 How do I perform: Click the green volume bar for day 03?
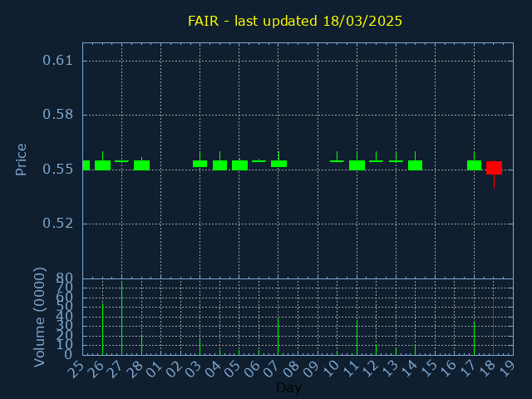pos(199,347)
